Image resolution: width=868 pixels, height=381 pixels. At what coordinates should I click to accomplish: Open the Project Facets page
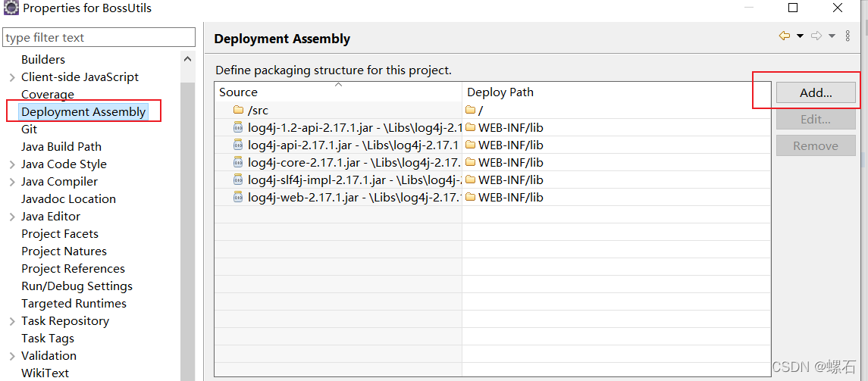60,234
